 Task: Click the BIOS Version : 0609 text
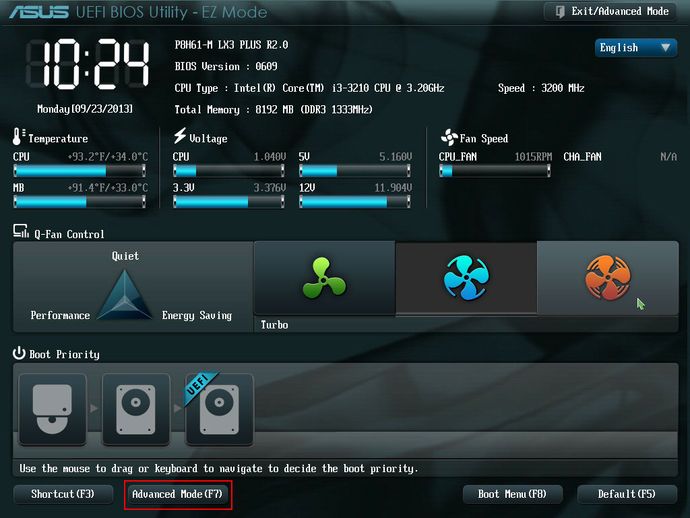pos(226,66)
